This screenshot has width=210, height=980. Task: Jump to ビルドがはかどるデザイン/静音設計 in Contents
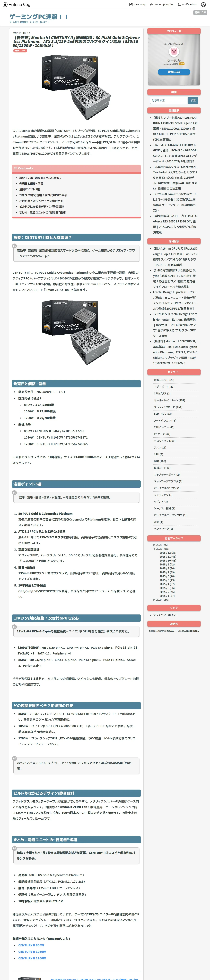point(42,207)
